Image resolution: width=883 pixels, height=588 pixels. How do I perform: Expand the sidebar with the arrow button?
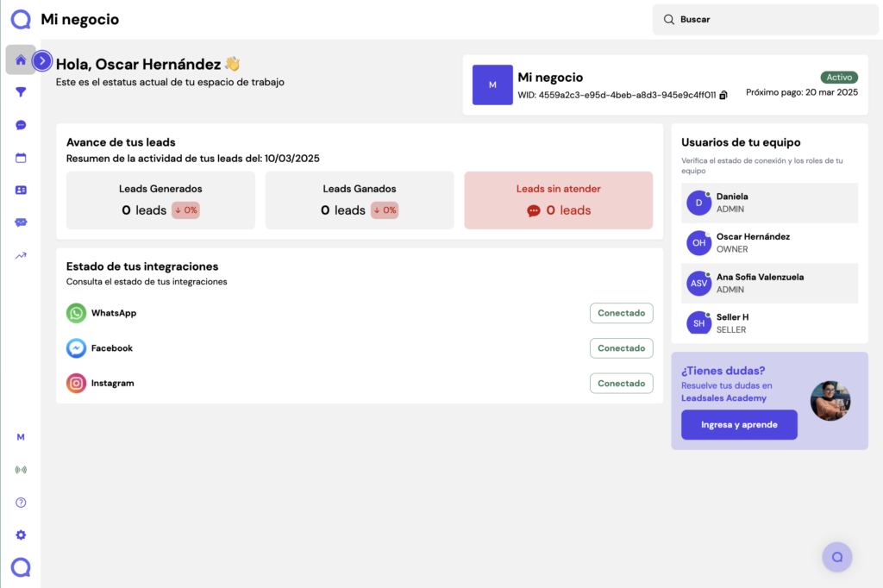point(42,61)
